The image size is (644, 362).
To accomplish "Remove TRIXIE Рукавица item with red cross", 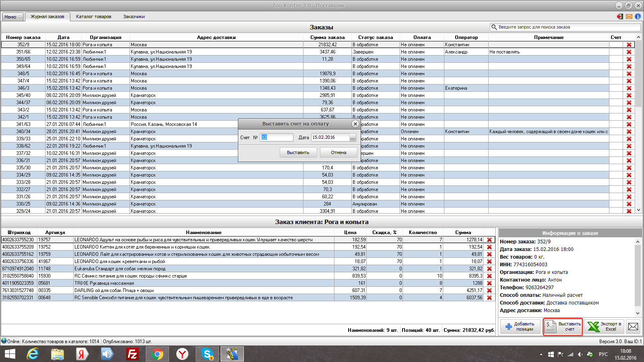I will point(489,283).
